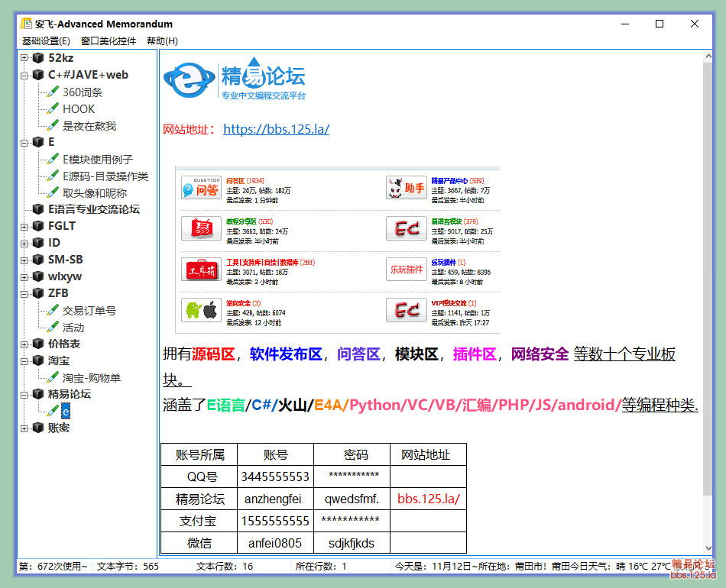Collapse the ZFB tree node
This screenshot has height=588, width=726.
(24, 293)
